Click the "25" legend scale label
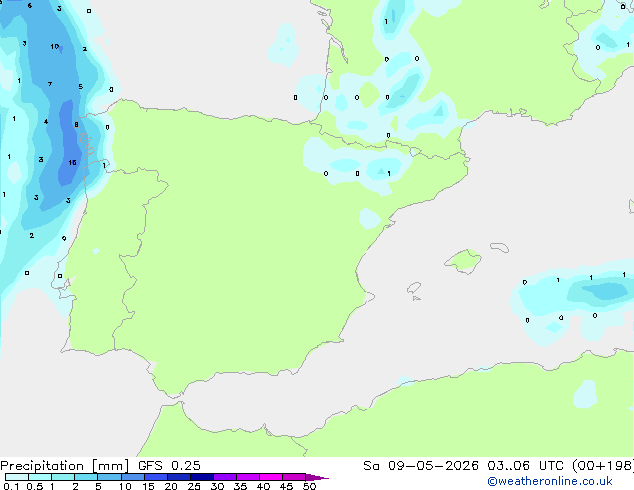634x490 pixels. pyautogui.click(x=194, y=486)
